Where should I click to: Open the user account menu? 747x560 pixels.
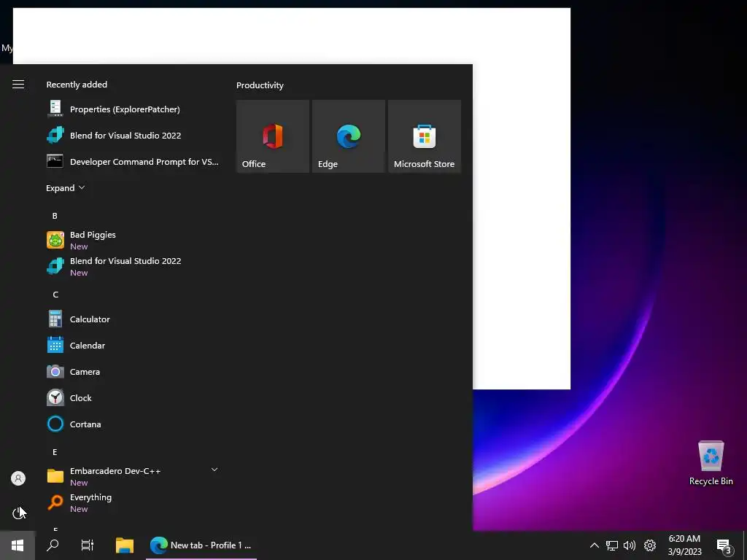coord(18,478)
